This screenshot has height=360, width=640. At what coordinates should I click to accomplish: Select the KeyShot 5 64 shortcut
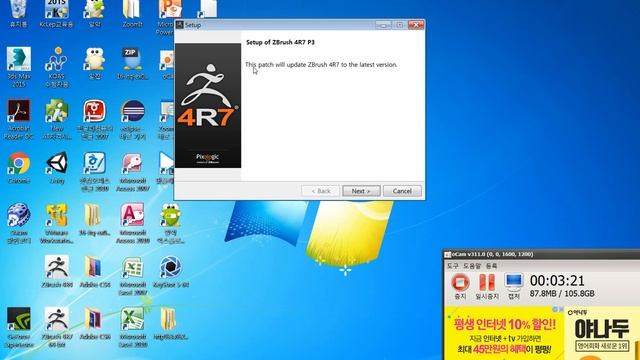click(171, 271)
